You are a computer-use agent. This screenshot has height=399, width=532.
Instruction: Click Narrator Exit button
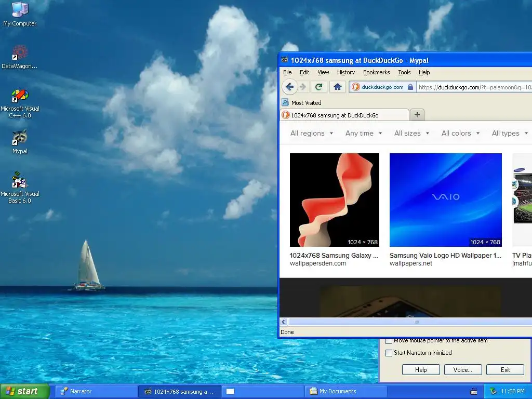tap(505, 370)
